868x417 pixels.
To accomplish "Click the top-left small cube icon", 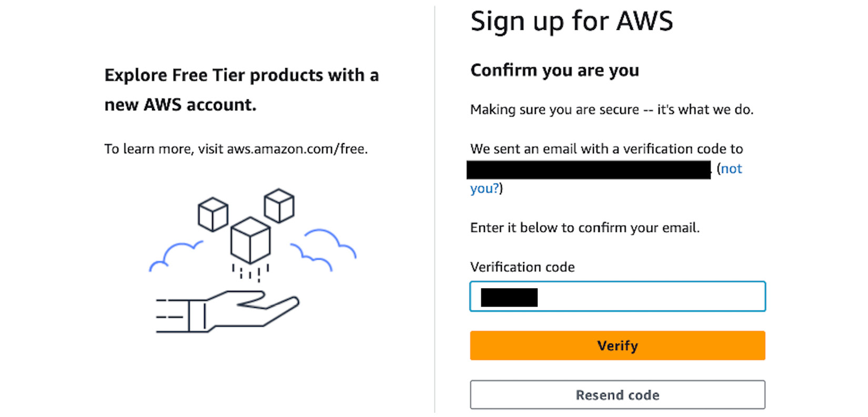I will [213, 214].
